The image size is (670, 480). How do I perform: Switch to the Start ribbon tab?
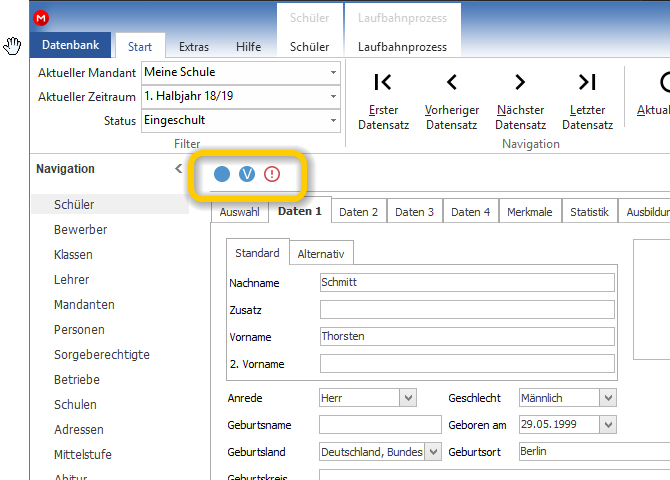[140, 46]
